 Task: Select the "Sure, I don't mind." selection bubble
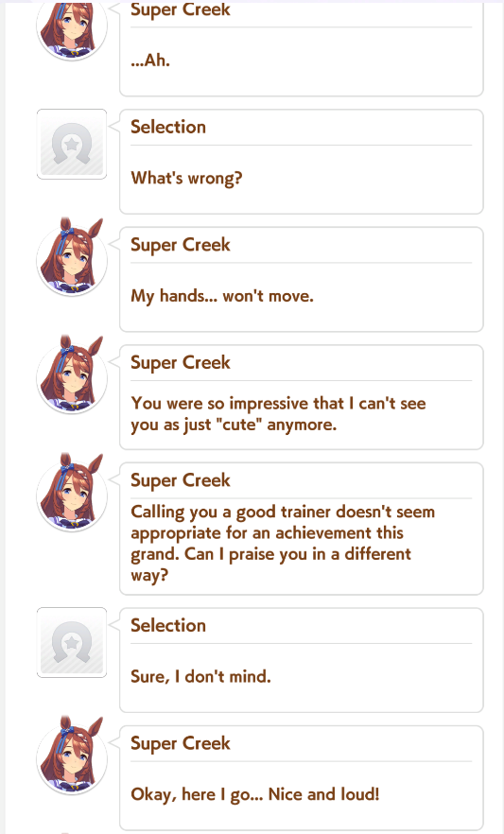click(x=302, y=660)
